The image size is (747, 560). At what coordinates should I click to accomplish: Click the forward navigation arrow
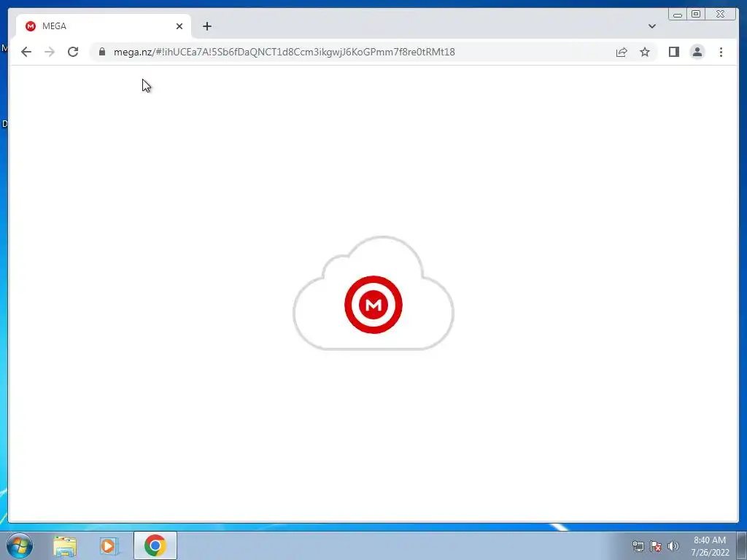click(50, 52)
